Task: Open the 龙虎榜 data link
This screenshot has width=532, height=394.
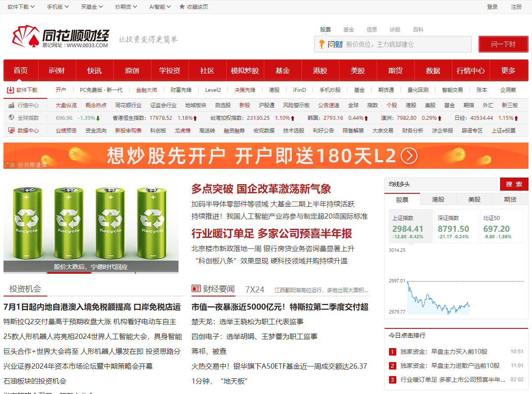Action: tap(182, 130)
